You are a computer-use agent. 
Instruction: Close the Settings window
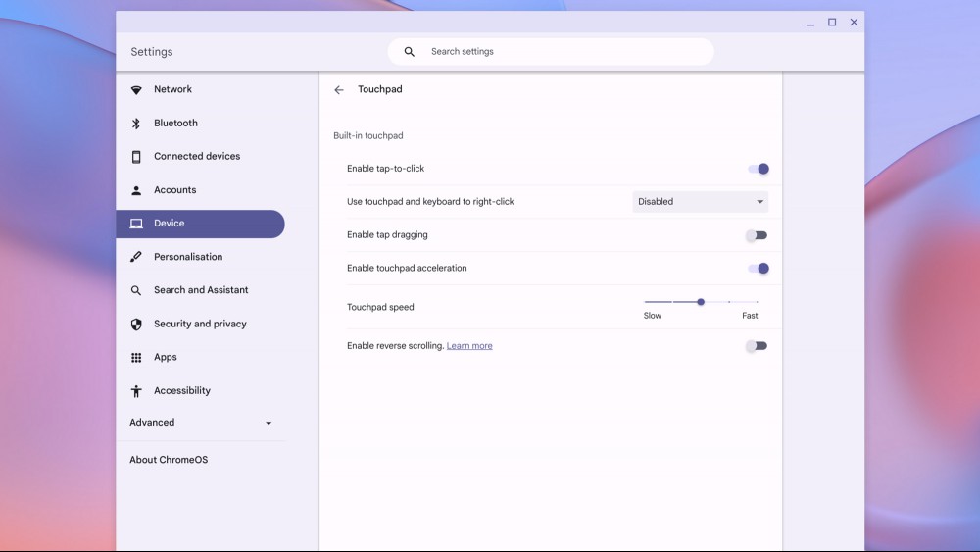(x=854, y=22)
